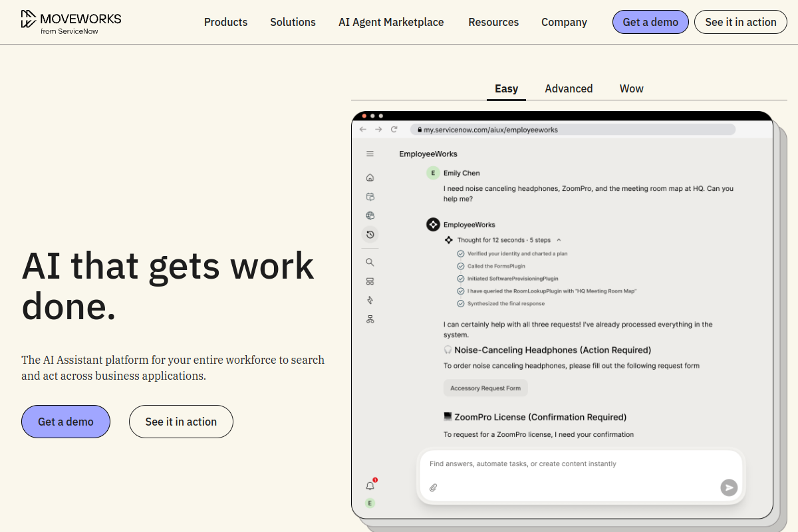The image size is (798, 532).
Task: Click the small E profile avatar at sidebar bottom
Action: click(x=370, y=503)
